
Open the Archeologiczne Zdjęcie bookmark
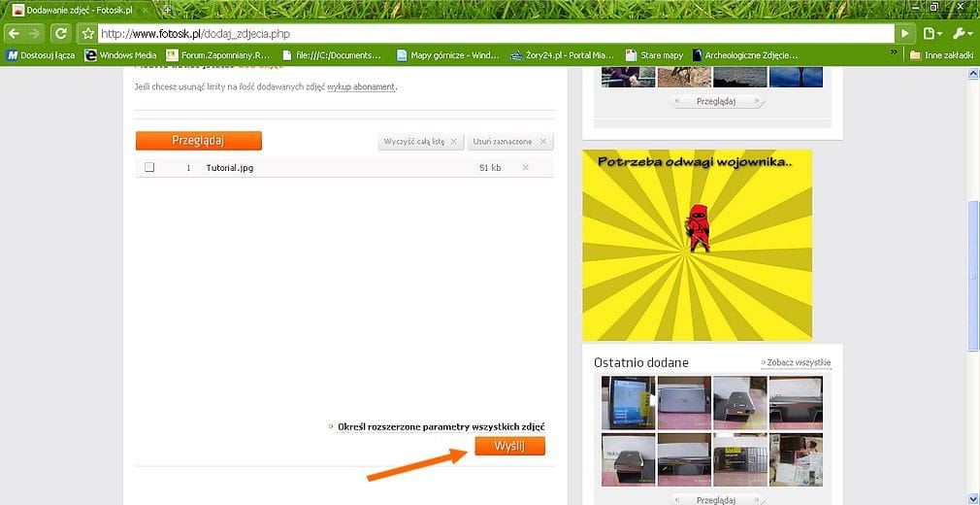click(745, 55)
